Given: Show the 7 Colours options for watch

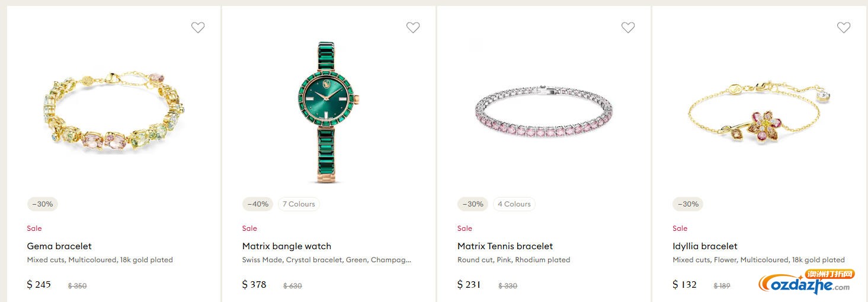Looking at the screenshot, I should click(x=299, y=204).
